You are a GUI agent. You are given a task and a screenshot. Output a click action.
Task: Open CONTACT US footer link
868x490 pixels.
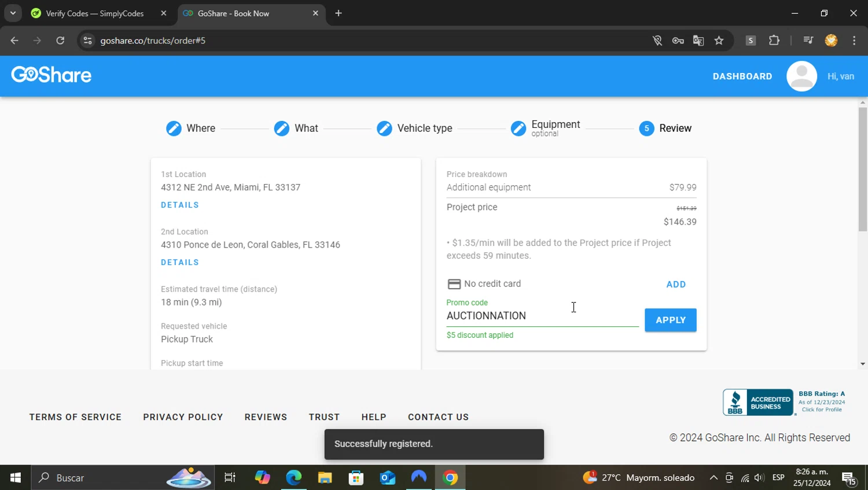(438, 417)
